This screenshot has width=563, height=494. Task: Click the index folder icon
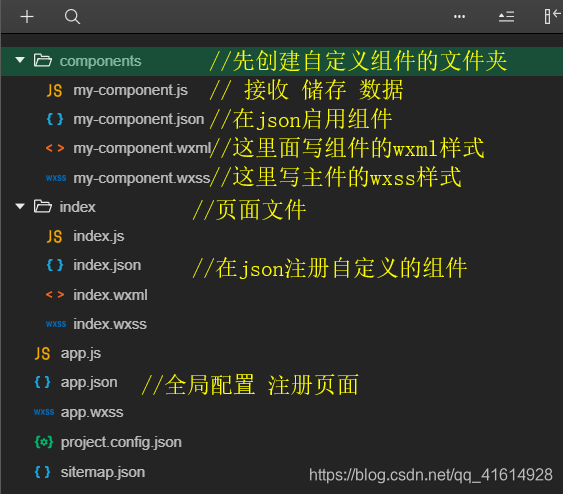(43, 206)
